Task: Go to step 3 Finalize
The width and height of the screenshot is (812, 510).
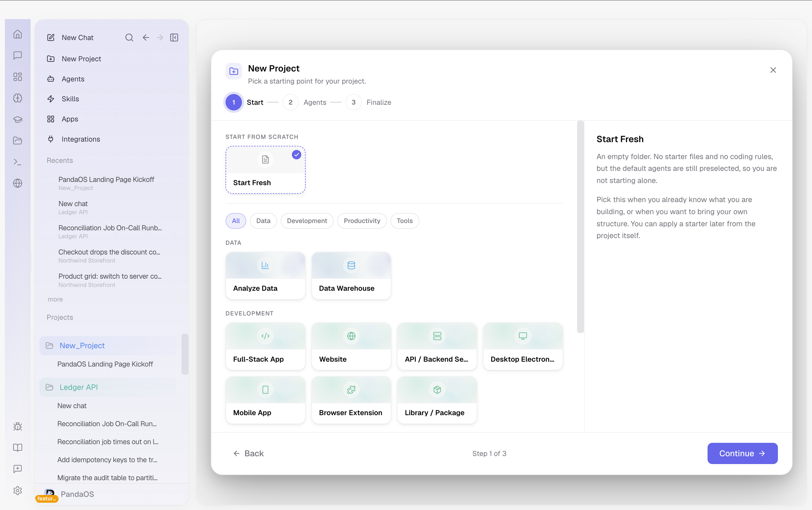Action: 368,102
